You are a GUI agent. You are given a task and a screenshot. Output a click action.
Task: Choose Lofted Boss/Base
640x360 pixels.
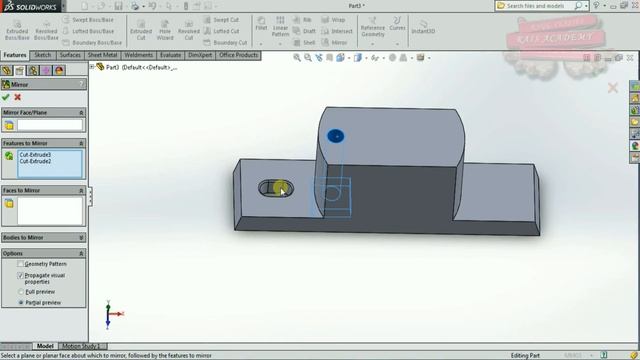[x=89, y=31]
